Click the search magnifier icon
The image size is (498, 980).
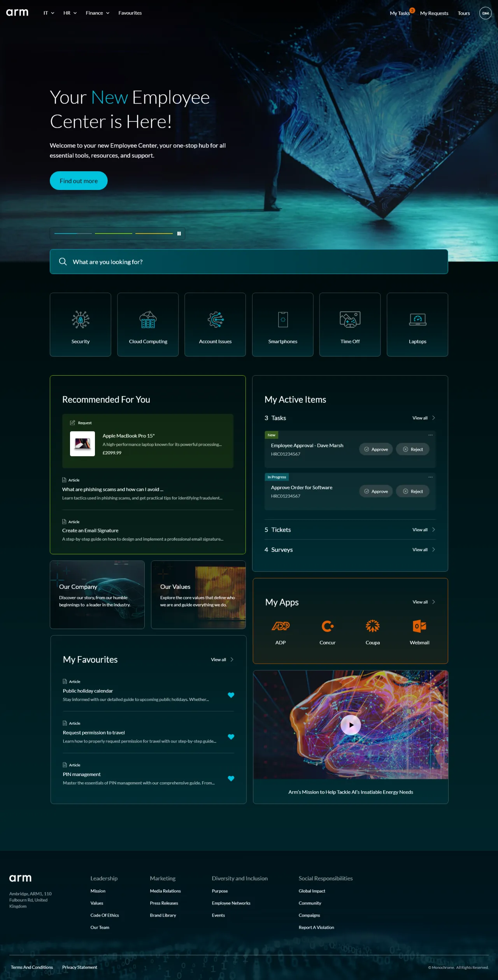pos(63,262)
